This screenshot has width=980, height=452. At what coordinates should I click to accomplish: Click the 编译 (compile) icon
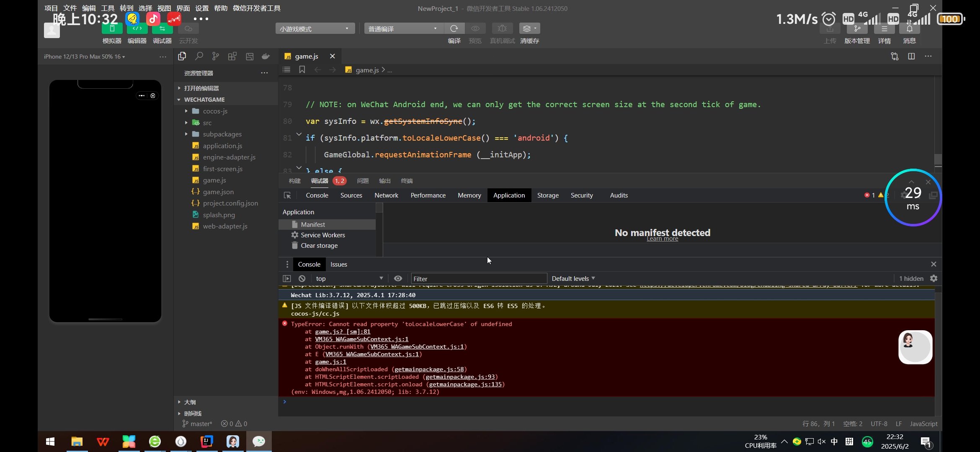454,28
